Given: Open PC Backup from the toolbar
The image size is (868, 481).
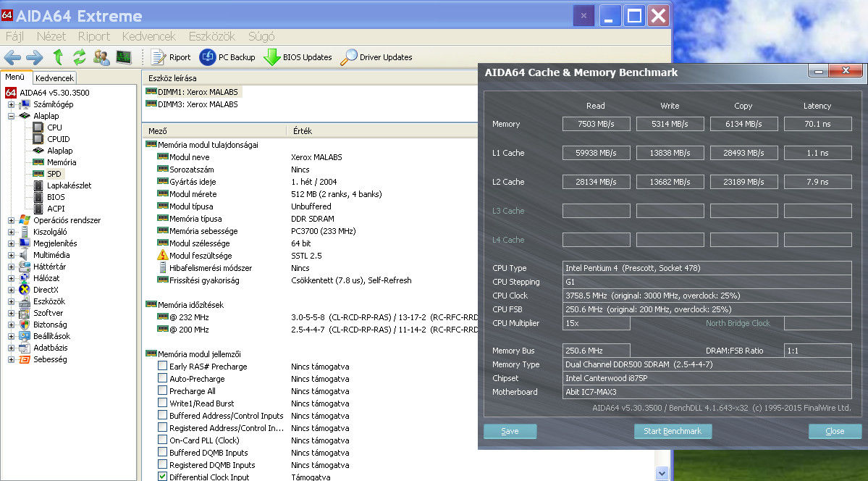Looking at the screenshot, I should click(227, 57).
